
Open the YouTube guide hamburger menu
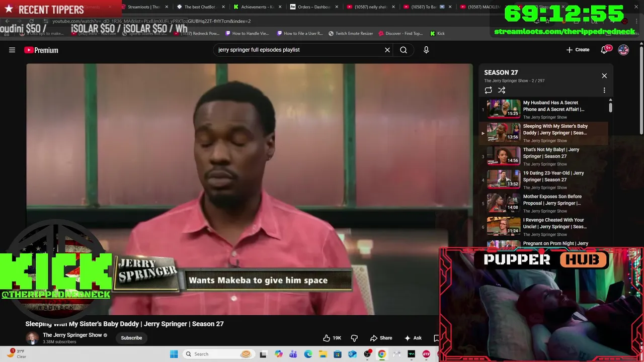pyautogui.click(x=12, y=50)
